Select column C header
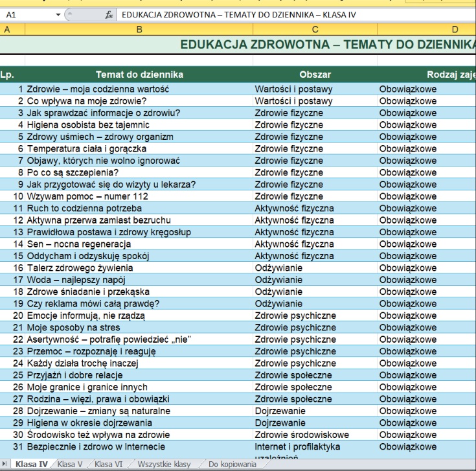 [315, 29]
